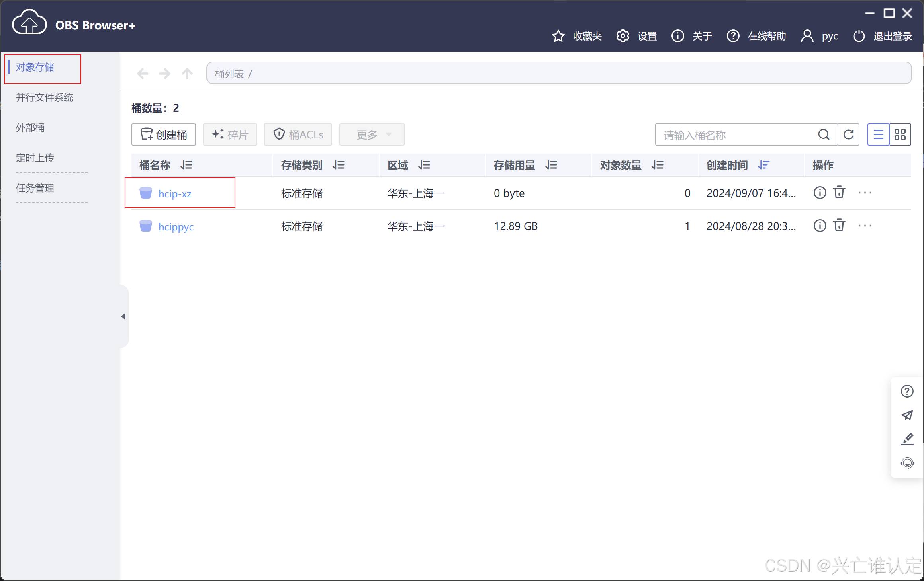Delete the hcippyc bucket

click(x=839, y=226)
